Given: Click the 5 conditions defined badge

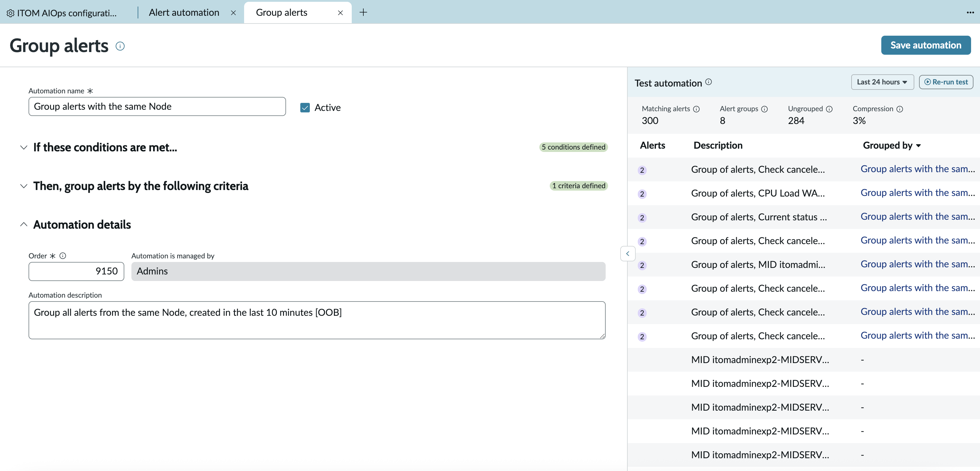Looking at the screenshot, I should [573, 147].
